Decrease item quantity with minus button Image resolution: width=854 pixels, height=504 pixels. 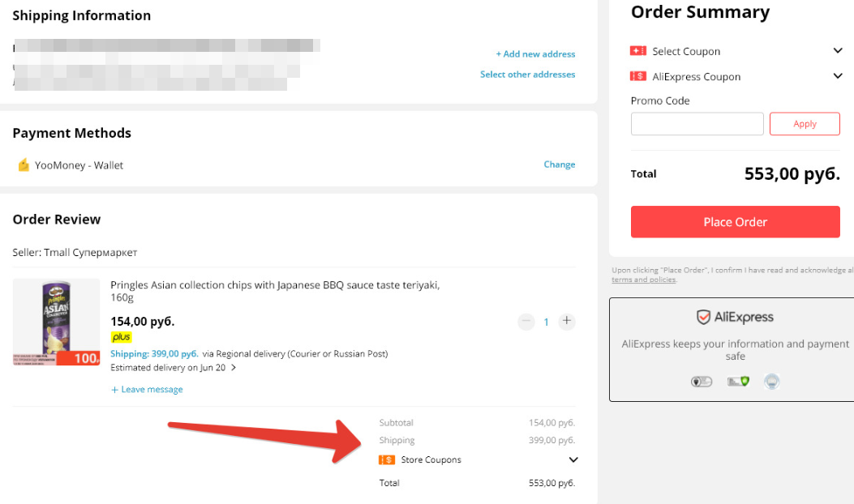(x=526, y=321)
